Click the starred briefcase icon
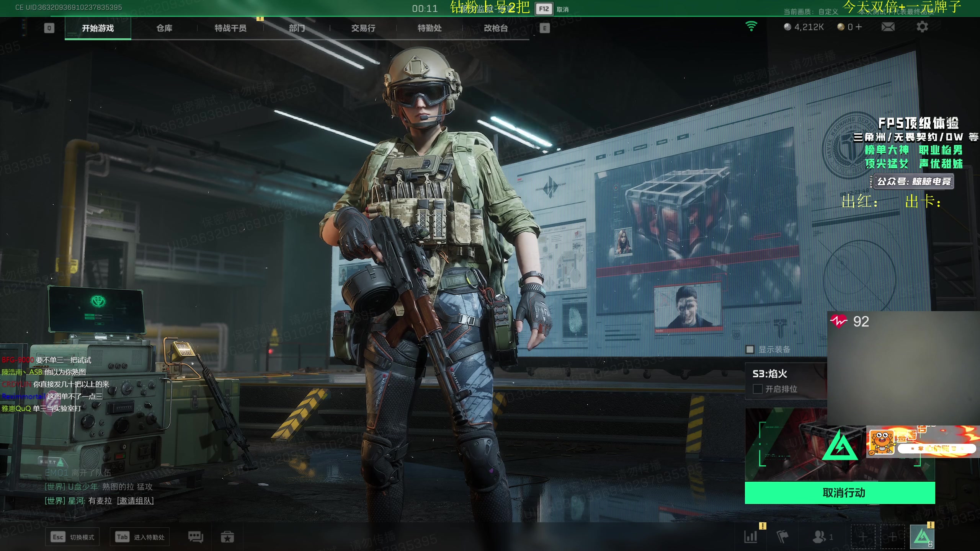 coord(227,537)
